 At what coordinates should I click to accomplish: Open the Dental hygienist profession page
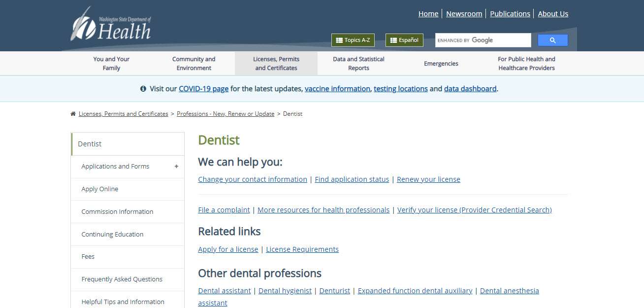[x=285, y=291]
